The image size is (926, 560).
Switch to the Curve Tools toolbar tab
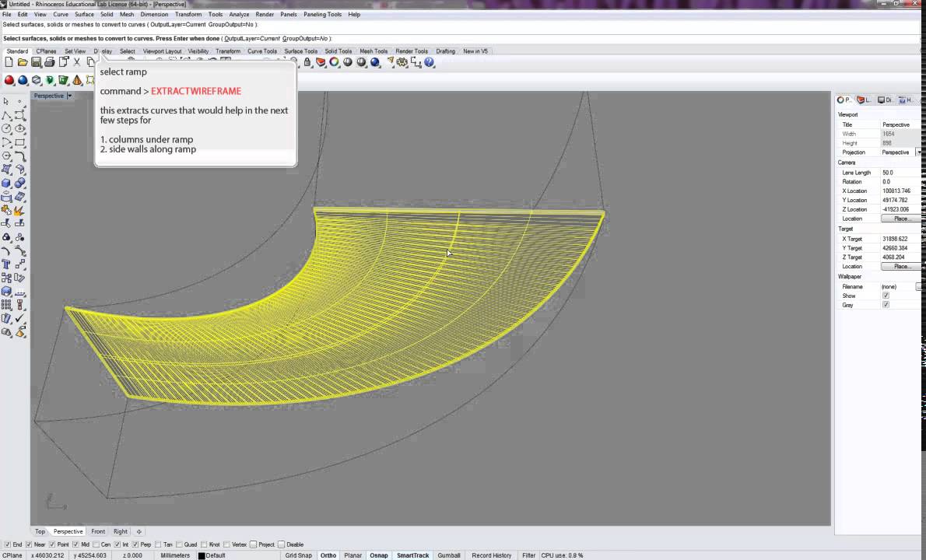(x=261, y=51)
